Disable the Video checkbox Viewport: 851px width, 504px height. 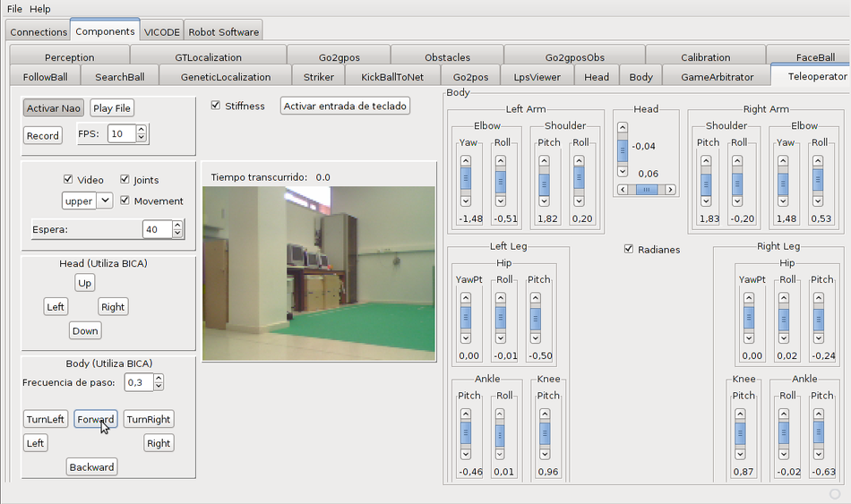click(x=69, y=179)
